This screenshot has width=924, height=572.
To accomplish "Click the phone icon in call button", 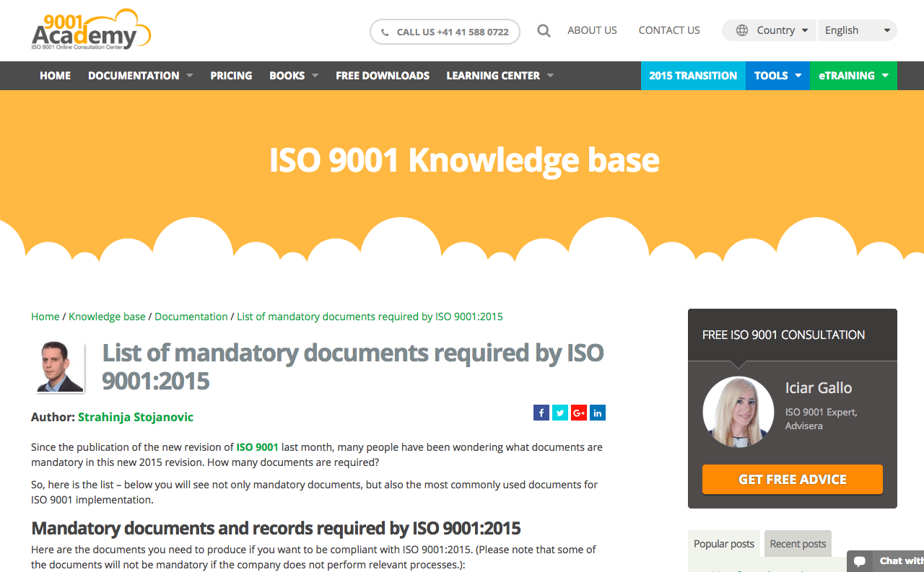I will point(385,32).
